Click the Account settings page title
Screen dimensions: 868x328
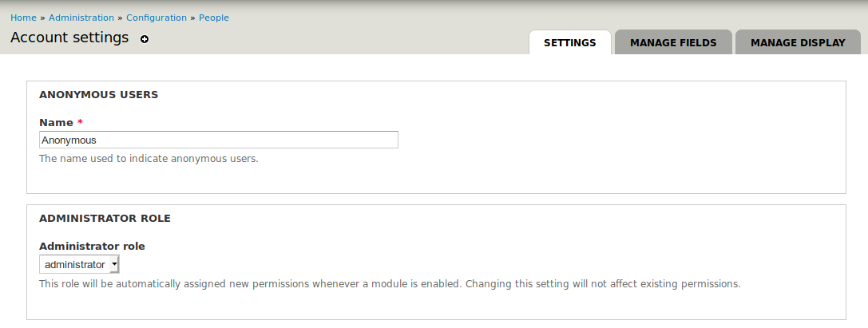[69, 38]
